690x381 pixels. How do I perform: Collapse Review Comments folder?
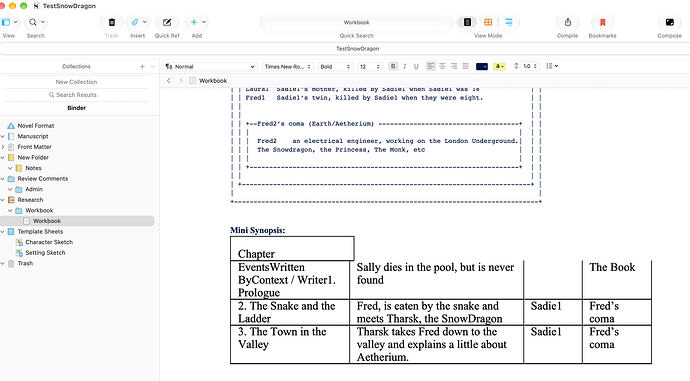coord(3,179)
